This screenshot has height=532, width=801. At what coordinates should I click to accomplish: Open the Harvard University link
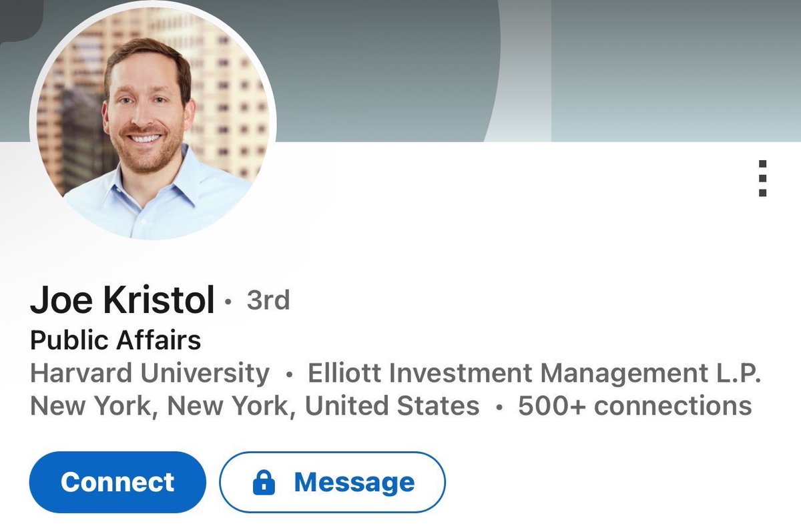[150, 373]
